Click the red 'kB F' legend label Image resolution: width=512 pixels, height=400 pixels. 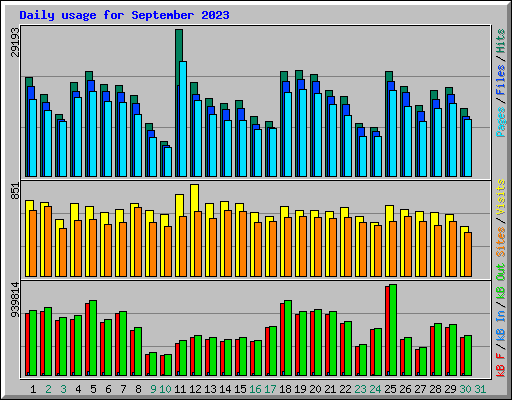[501, 365]
